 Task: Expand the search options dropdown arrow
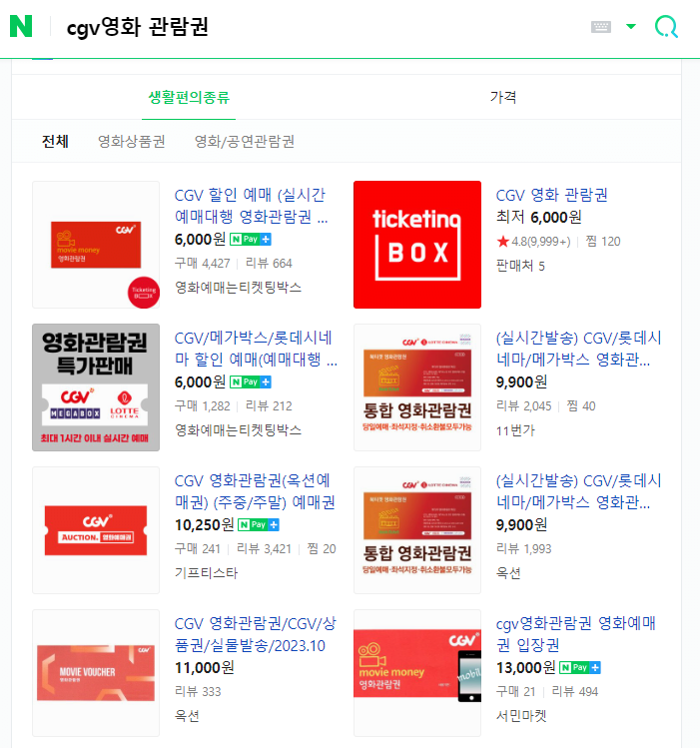[631, 27]
